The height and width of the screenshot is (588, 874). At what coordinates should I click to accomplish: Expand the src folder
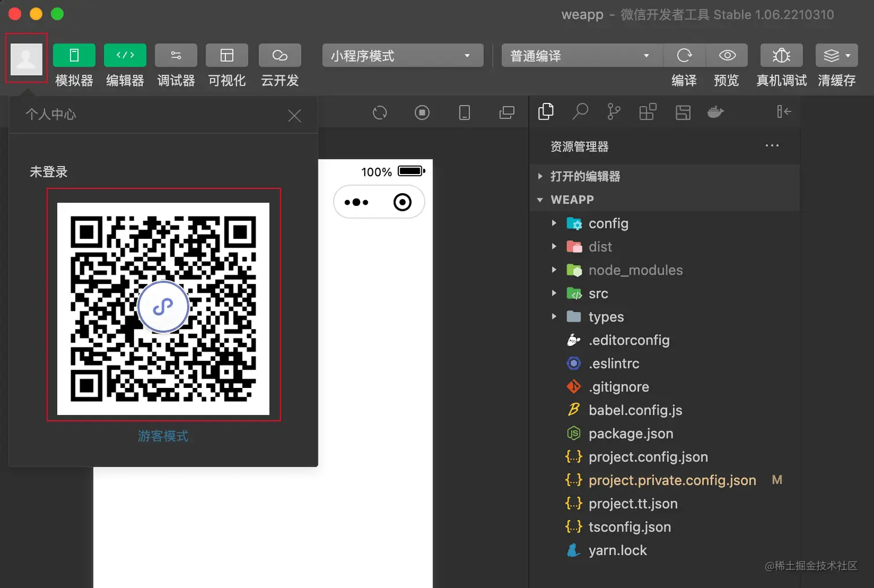[665, 294]
